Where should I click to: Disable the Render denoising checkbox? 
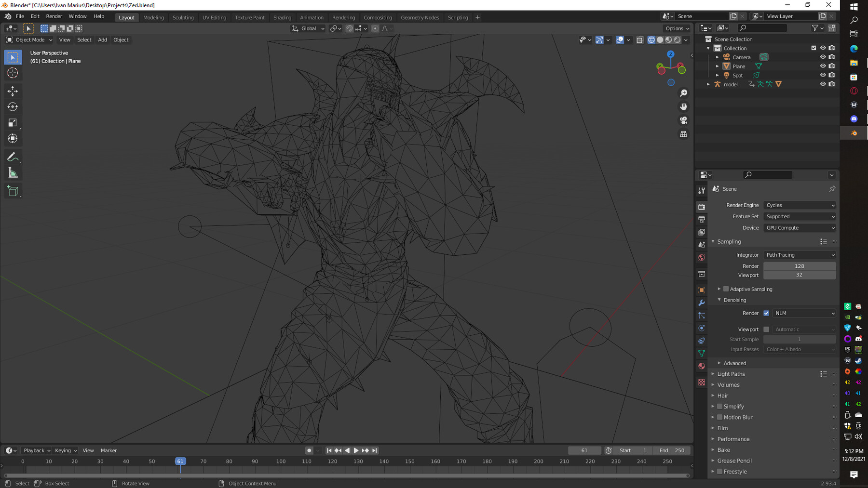pos(766,313)
